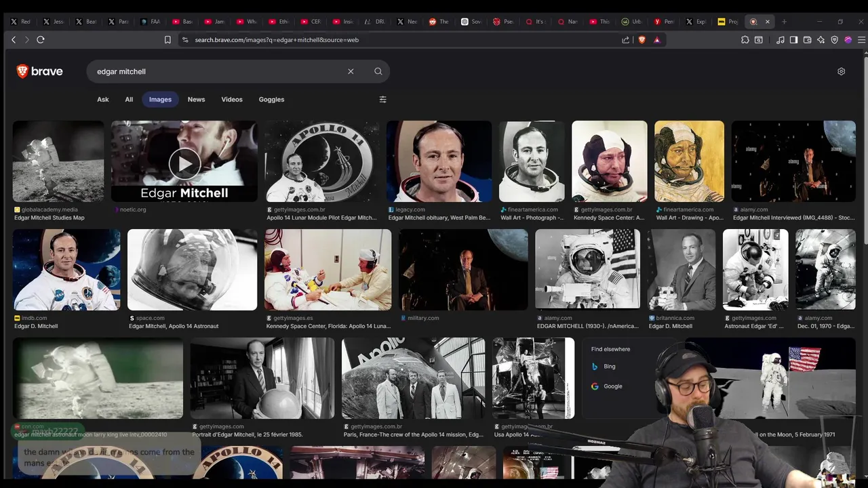Click the noetic.org source label
The width and height of the screenshot is (868, 488).
pos(133,210)
